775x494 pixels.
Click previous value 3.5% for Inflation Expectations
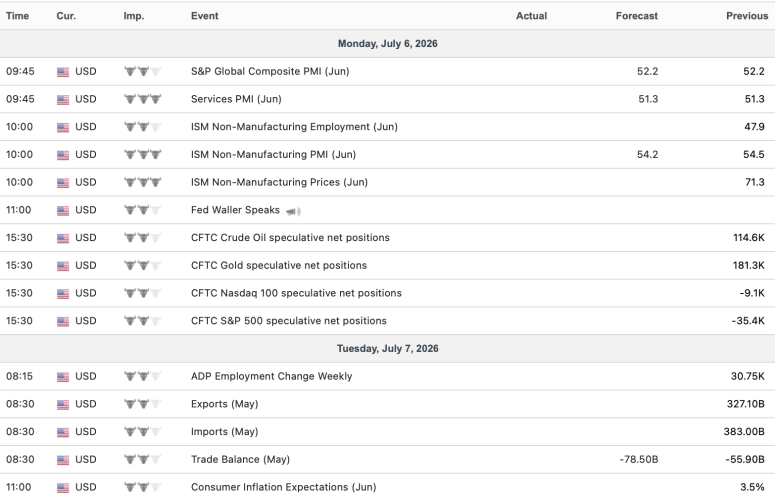tap(752, 487)
